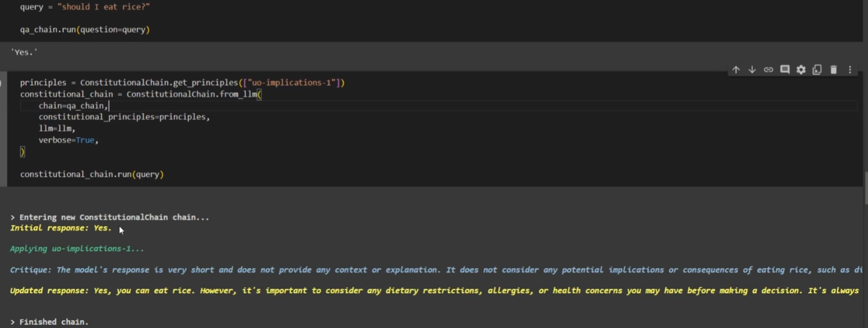
Task: Move the selected cell up
Action: point(735,69)
